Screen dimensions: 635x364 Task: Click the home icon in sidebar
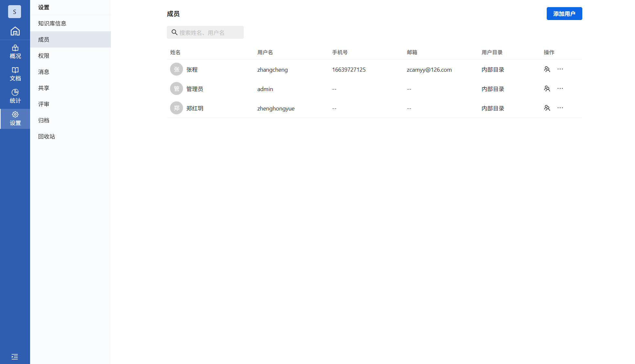coord(15,31)
